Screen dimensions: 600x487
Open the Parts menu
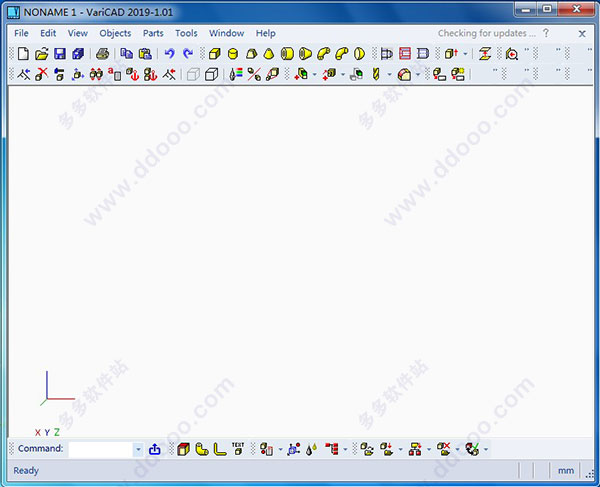(153, 33)
